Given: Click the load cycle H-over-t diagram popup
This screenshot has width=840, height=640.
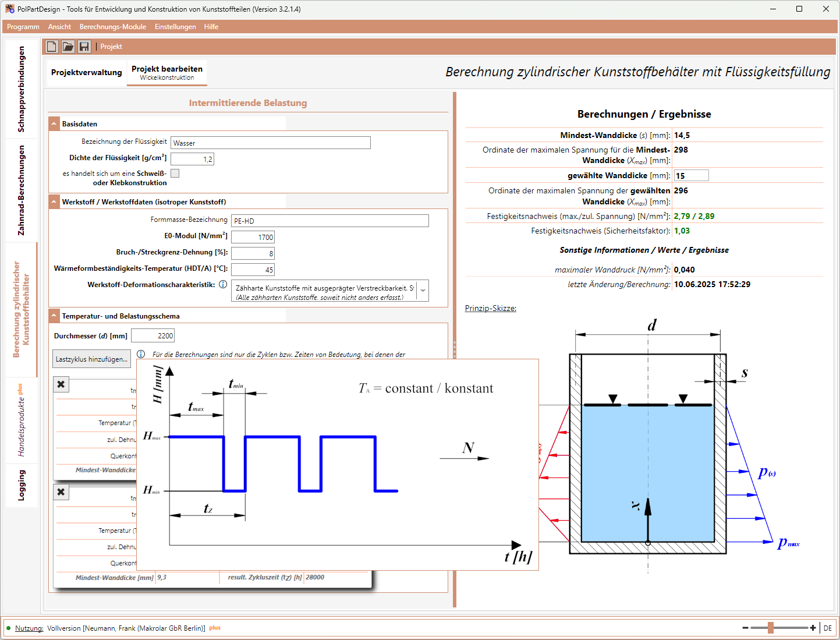Looking at the screenshot, I should click(x=338, y=465).
